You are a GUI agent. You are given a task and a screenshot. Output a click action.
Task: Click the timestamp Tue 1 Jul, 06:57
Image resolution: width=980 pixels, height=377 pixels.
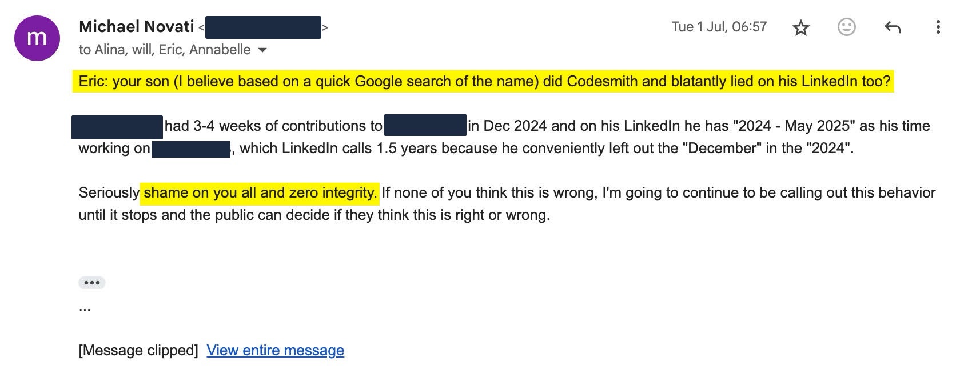click(x=719, y=27)
